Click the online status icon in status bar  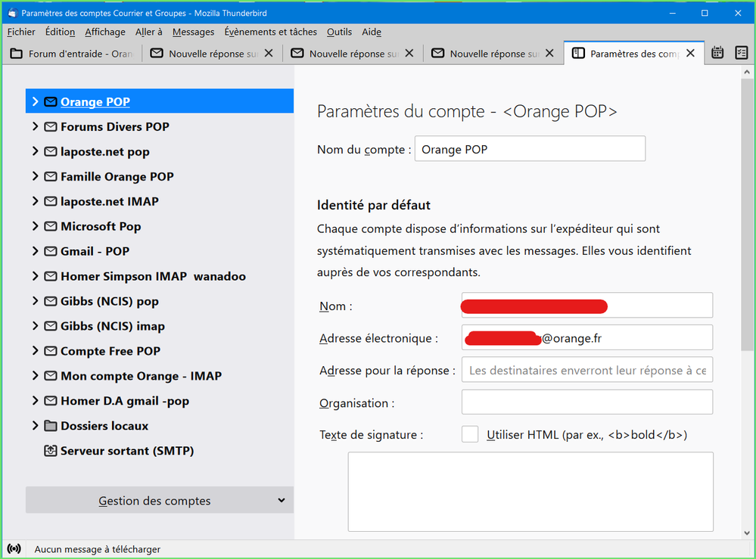(14, 549)
